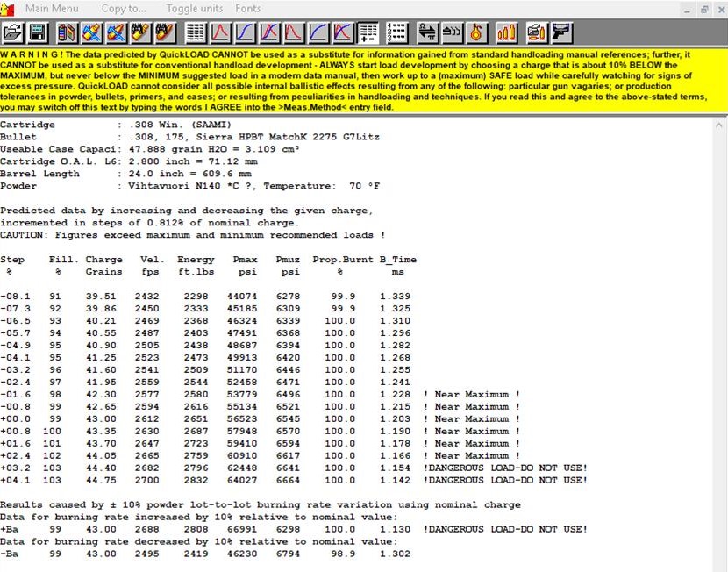Select velocity value 2450 in the -07.3 row

(146, 308)
